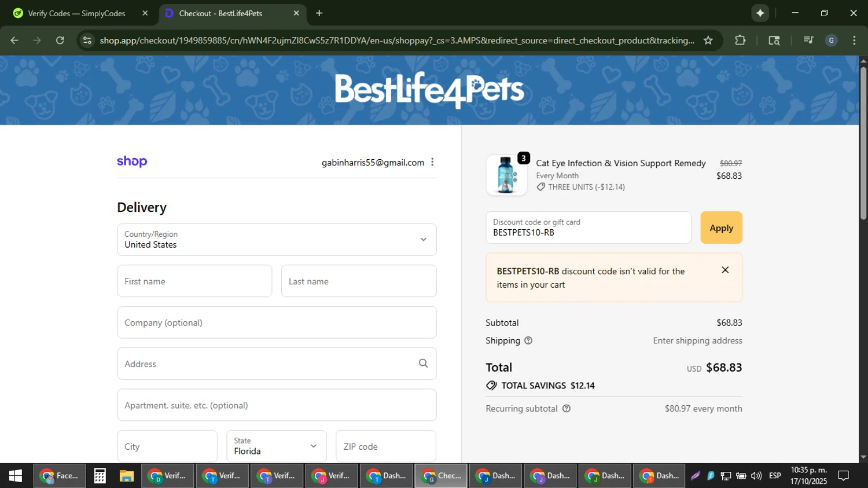Click the Last name field

[359, 281]
